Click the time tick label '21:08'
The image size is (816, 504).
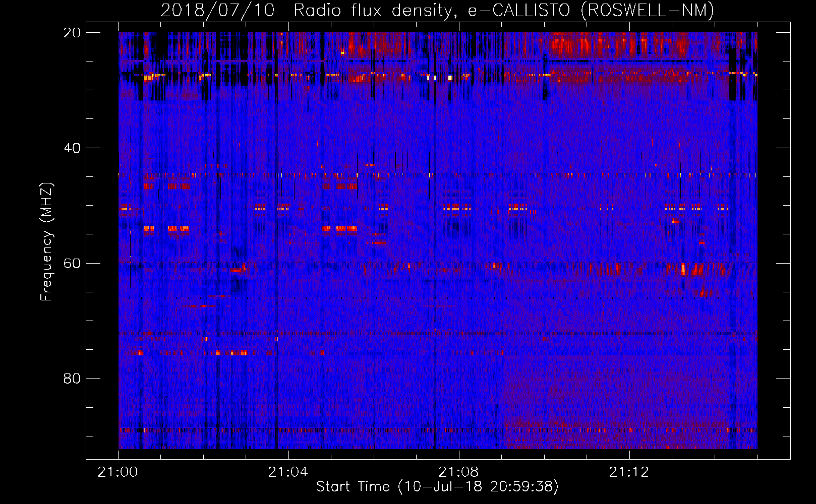458,472
